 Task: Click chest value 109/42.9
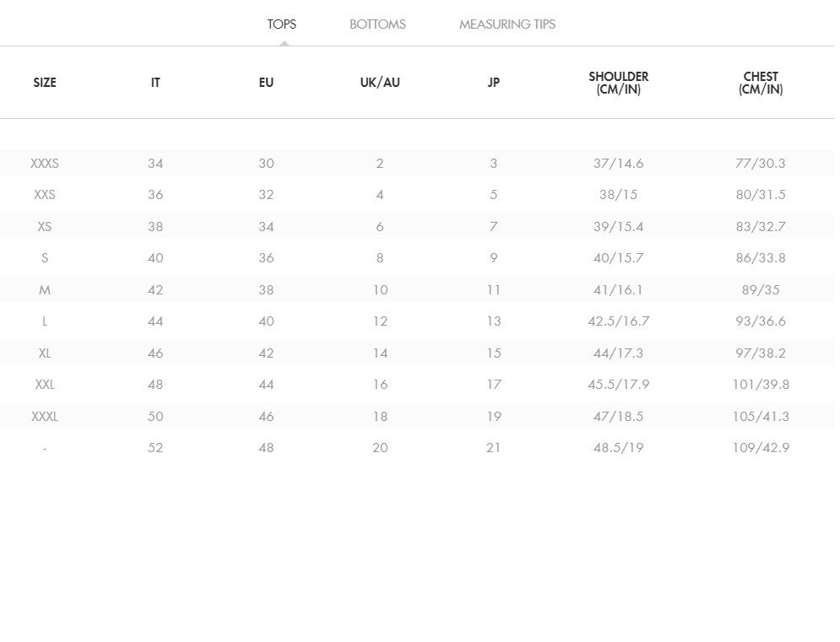tap(761, 448)
